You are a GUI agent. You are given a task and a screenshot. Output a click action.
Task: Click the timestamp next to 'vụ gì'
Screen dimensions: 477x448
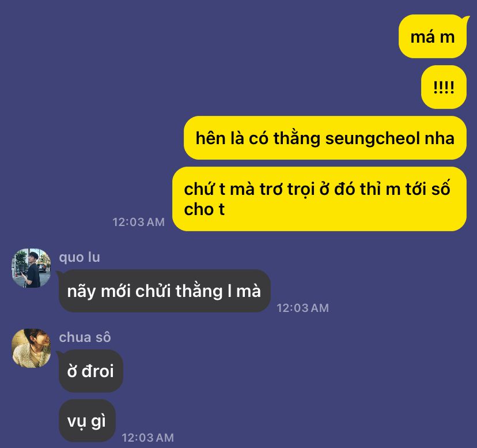148,438
